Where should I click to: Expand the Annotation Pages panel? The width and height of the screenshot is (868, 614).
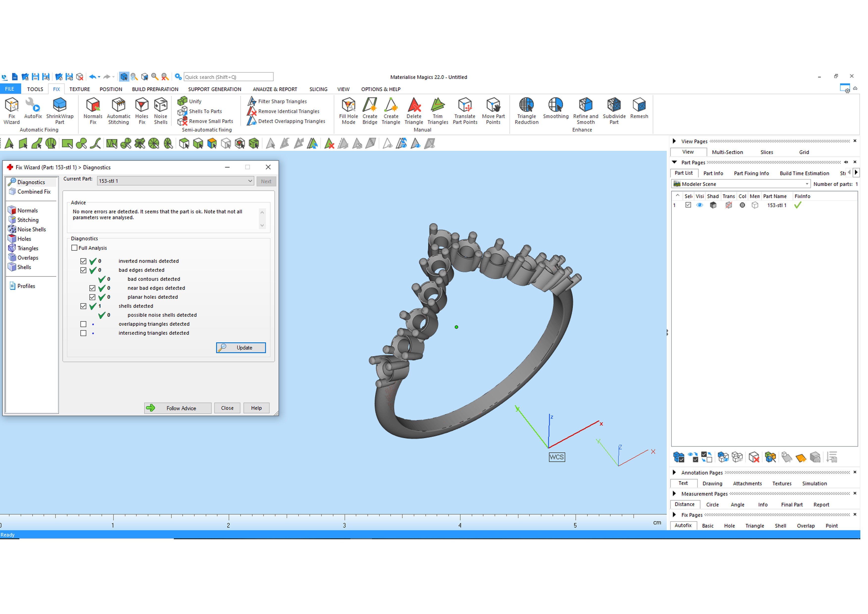[674, 473]
